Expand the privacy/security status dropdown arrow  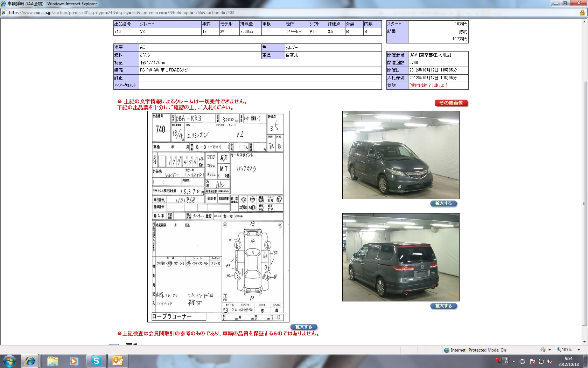coord(549,350)
